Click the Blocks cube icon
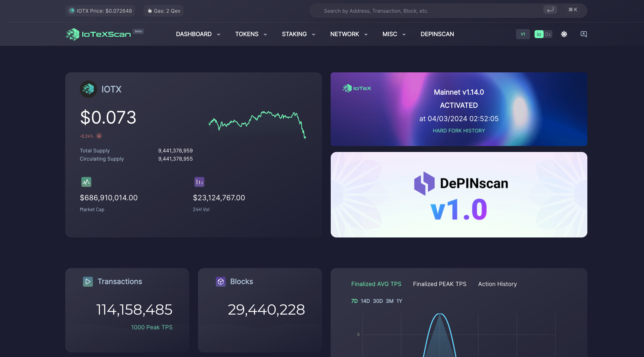Viewport: 644px width, 357px height. tap(220, 282)
